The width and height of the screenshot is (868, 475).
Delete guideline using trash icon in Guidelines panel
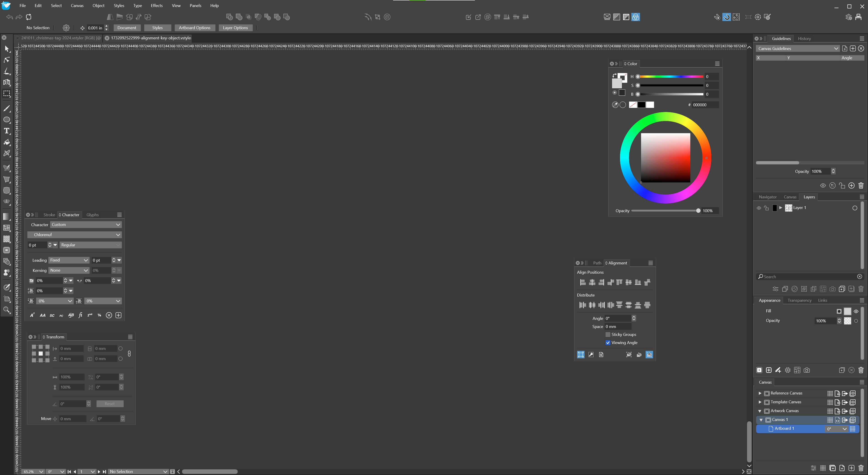[x=861, y=185]
